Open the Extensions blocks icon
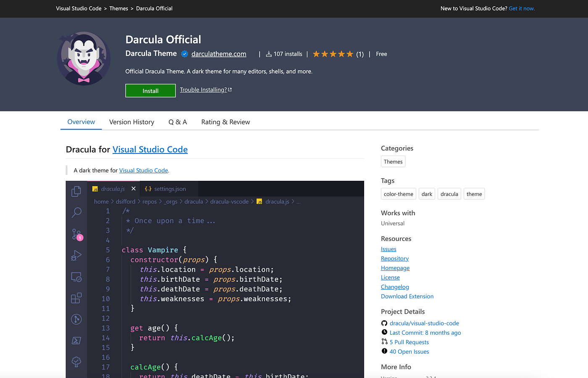Image resolution: width=588 pixels, height=378 pixels. [x=76, y=298]
